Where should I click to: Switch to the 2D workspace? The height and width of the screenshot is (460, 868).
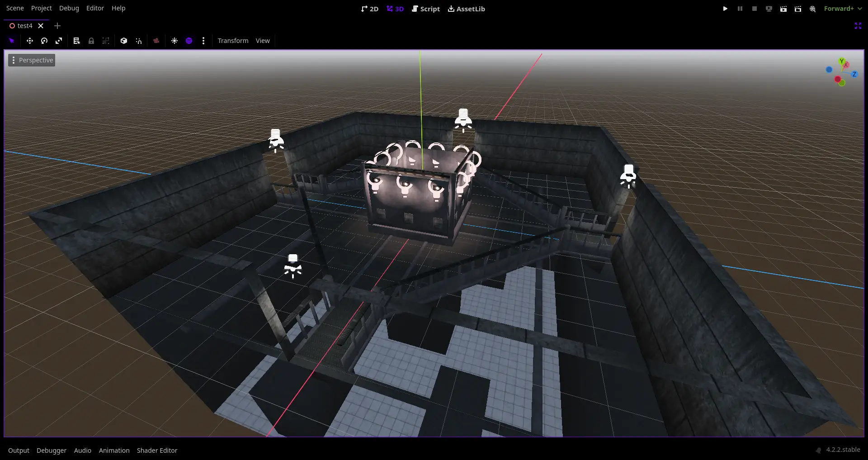point(370,9)
